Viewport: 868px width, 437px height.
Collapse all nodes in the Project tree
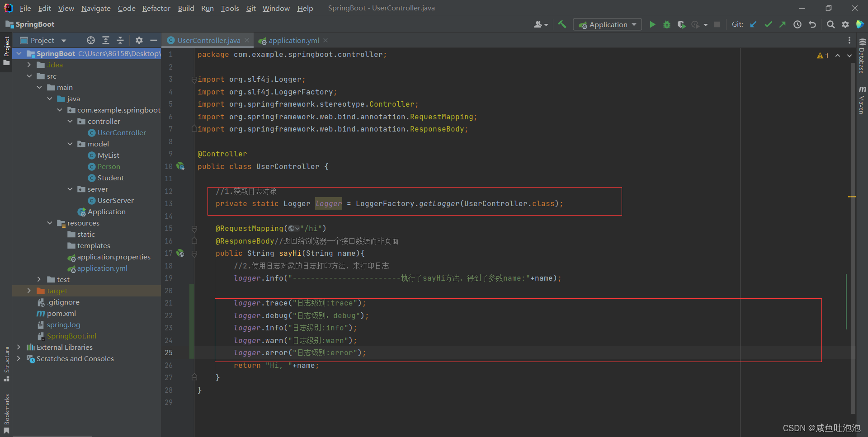coord(120,40)
